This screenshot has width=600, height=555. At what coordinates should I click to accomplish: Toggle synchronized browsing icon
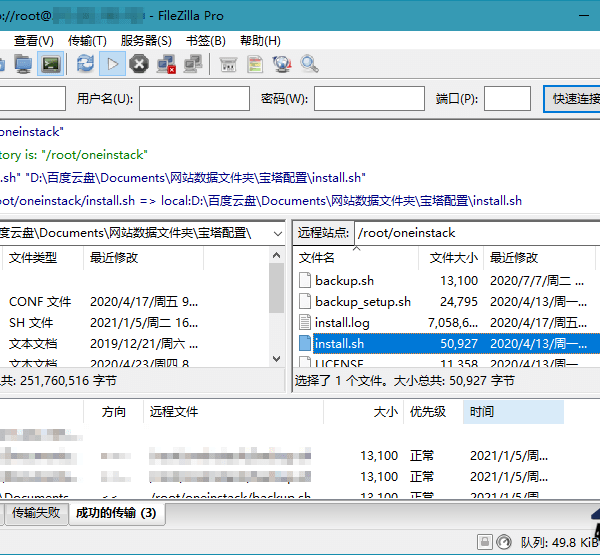[x=282, y=64]
